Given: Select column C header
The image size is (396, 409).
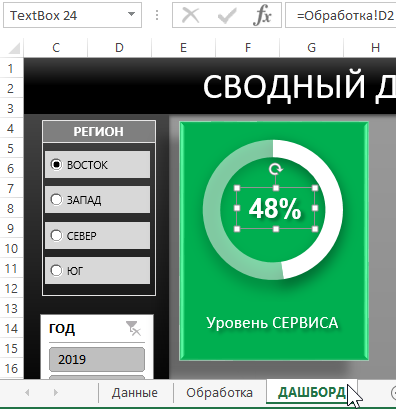Looking at the screenshot, I should (56, 48).
